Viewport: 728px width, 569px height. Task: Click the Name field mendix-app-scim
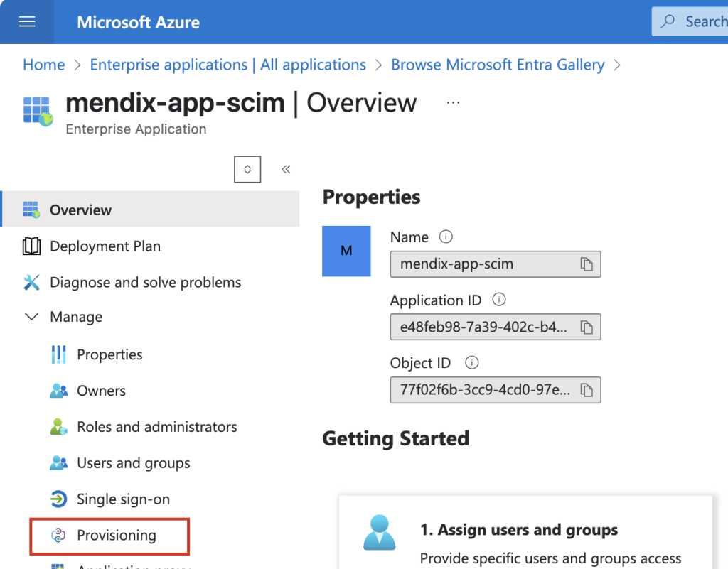496,264
